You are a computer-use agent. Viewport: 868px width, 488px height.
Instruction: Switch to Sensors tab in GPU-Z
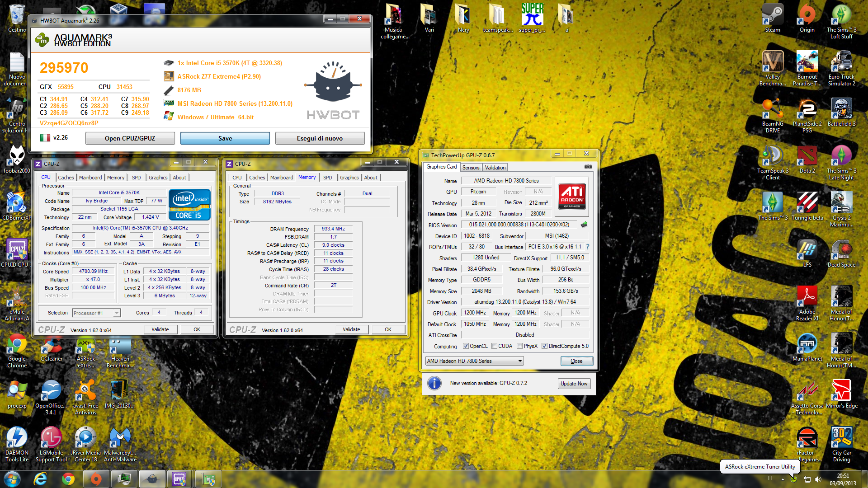(x=471, y=168)
